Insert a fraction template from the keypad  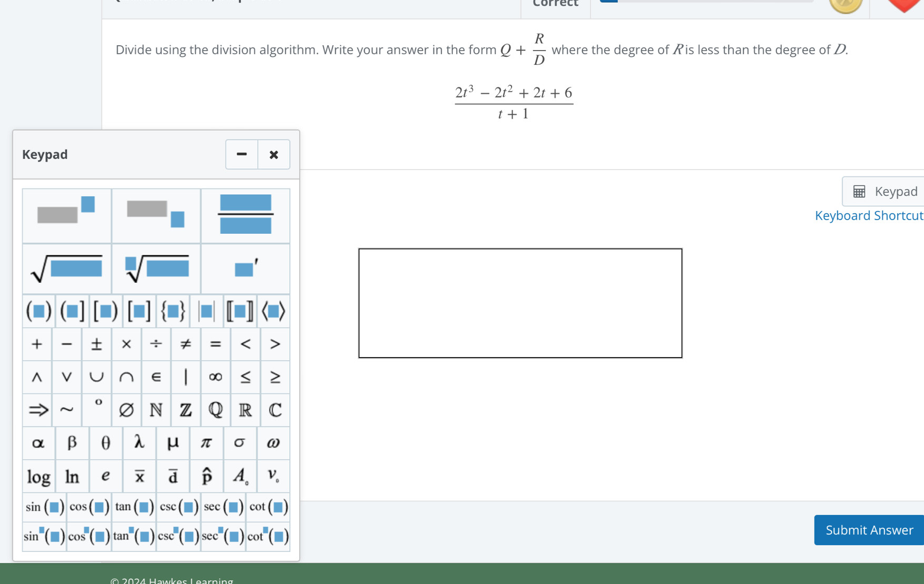pyautogui.click(x=245, y=215)
